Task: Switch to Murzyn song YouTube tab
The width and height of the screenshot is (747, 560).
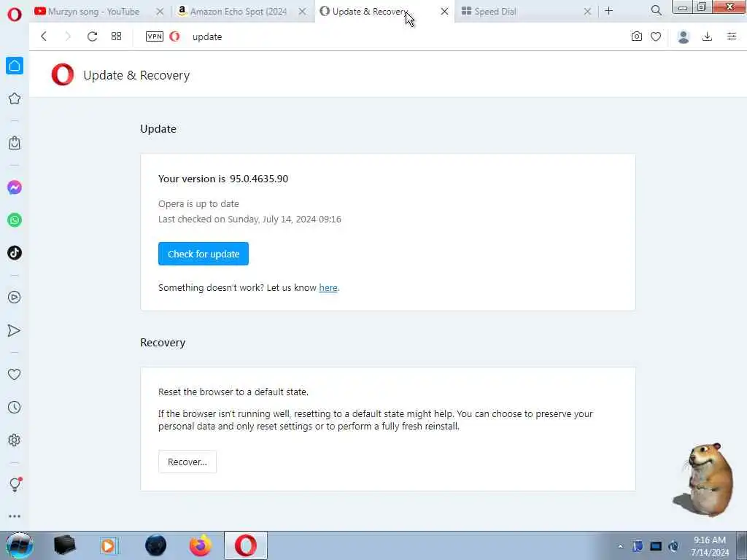Action: (93, 11)
